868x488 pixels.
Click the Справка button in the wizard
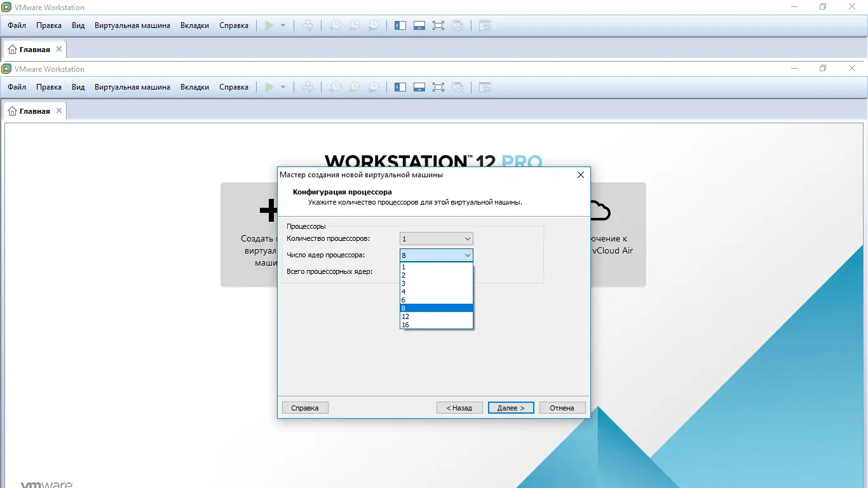(x=305, y=408)
